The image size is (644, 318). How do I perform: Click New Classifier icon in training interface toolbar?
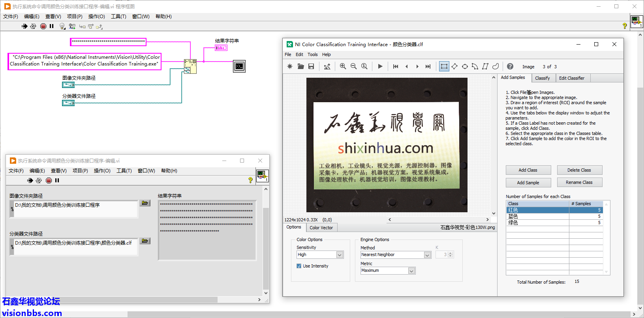(290, 66)
